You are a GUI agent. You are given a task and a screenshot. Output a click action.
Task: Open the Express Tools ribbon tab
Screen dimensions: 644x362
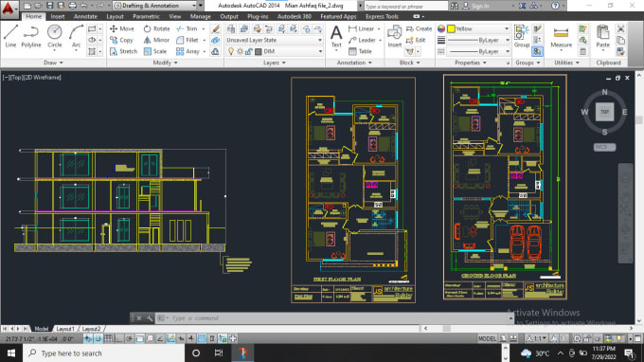(382, 16)
